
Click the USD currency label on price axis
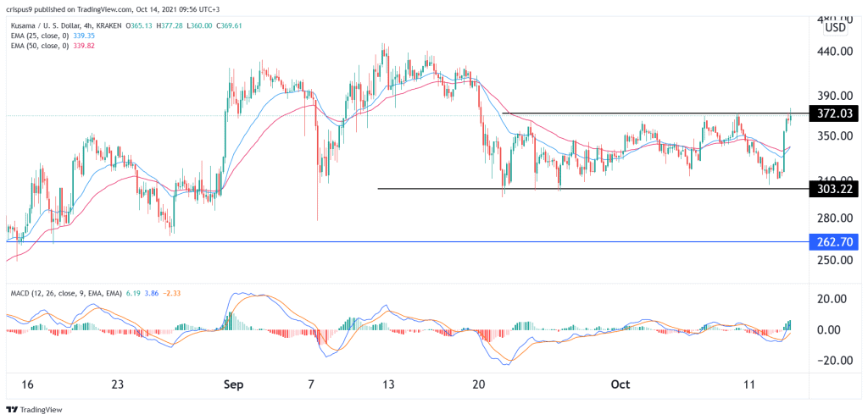coord(837,27)
